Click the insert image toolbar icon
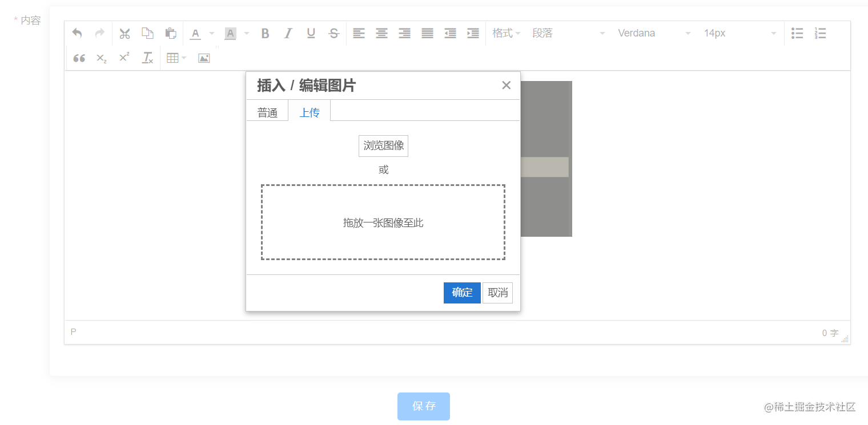This screenshot has height=425, width=868. coord(204,58)
